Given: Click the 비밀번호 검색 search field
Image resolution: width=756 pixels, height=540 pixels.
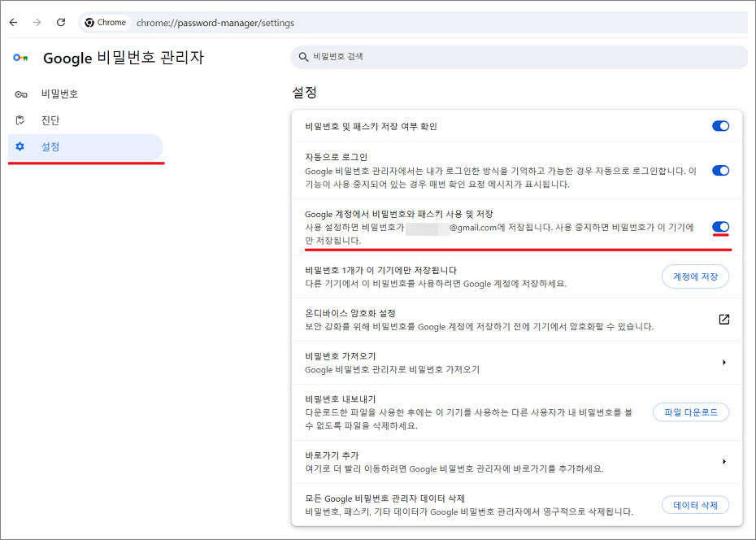Looking at the screenshot, I should 519,57.
